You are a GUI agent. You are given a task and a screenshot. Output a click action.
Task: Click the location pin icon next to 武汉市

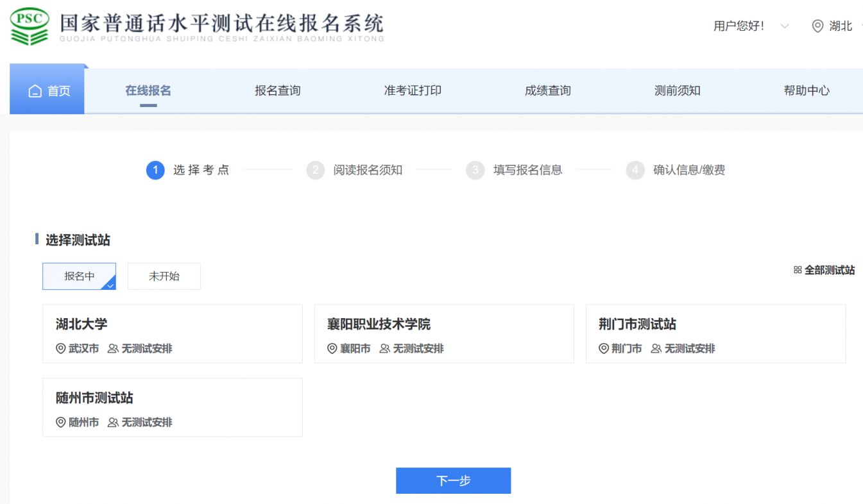tap(61, 349)
